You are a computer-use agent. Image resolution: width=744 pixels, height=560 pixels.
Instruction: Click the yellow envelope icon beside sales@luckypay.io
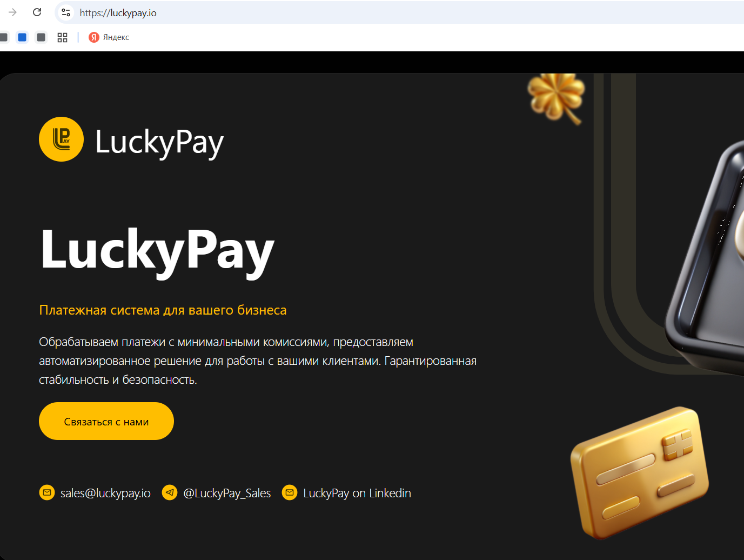tap(47, 492)
